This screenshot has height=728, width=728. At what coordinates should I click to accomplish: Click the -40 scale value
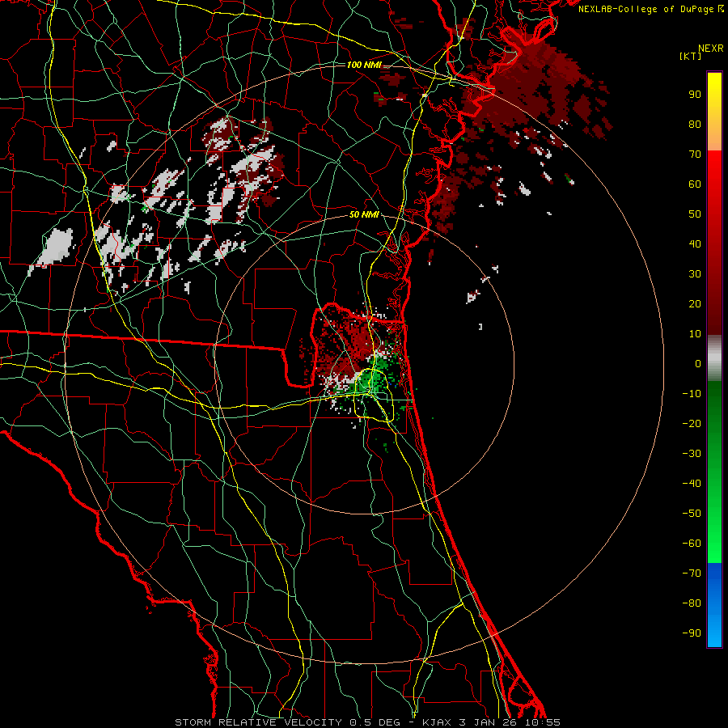pos(692,484)
